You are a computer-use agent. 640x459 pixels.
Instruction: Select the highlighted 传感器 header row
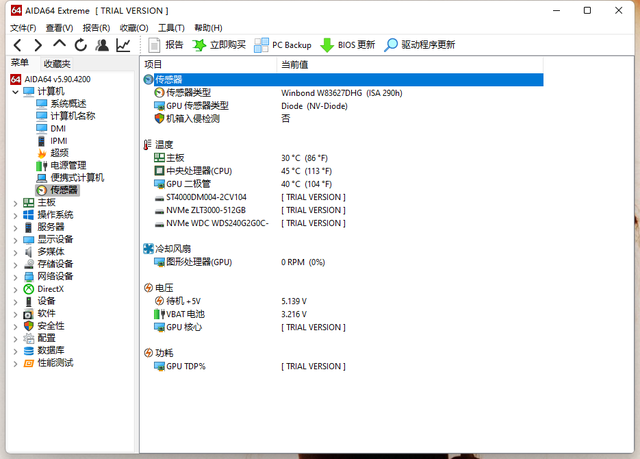(343, 80)
